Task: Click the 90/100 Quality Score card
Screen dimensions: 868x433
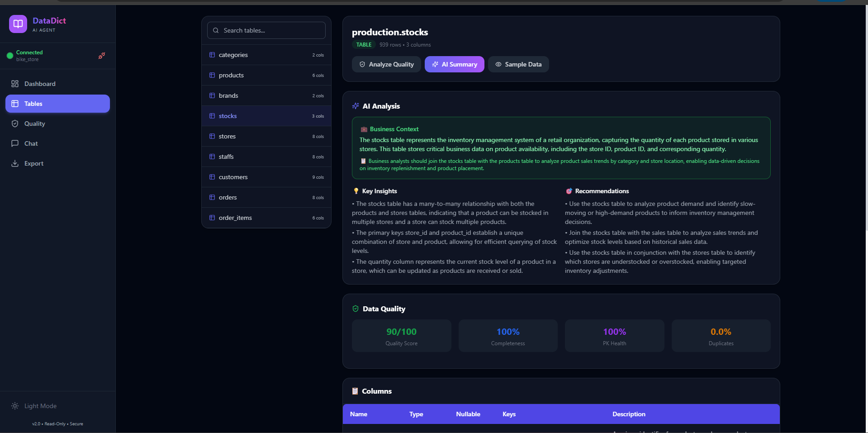Action: coord(402,336)
